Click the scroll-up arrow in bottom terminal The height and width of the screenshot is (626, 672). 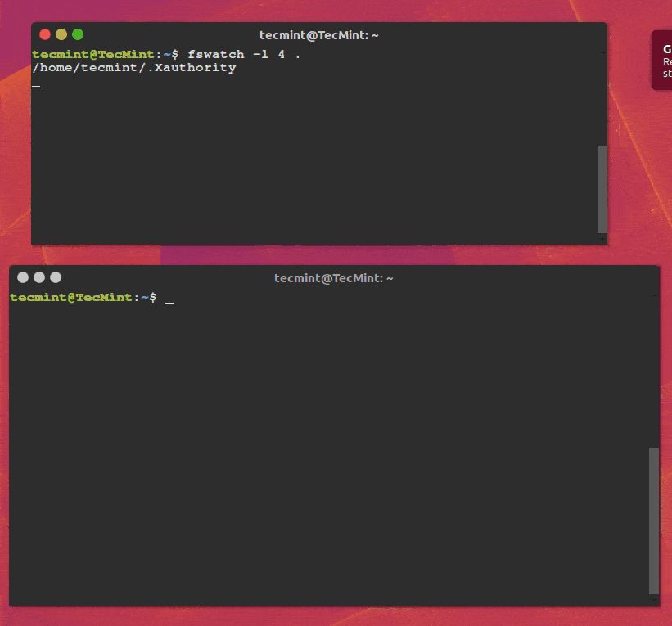coord(654,295)
